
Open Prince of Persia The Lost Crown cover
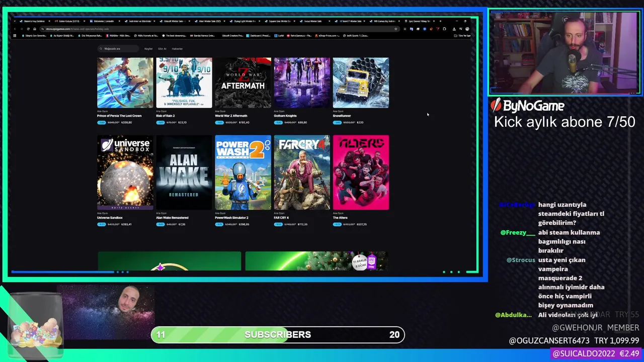tap(125, 82)
